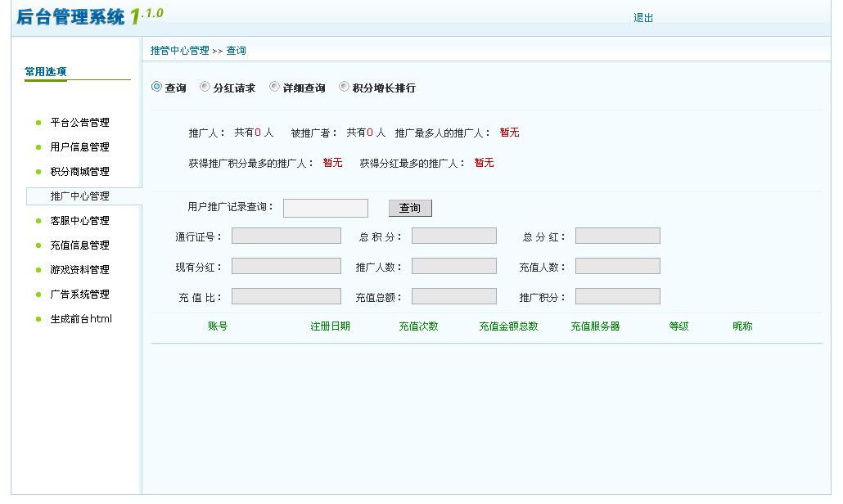This screenshot has height=504, width=843.
Task: Select the 查询 radio button
Action: [x=157, y=87]
